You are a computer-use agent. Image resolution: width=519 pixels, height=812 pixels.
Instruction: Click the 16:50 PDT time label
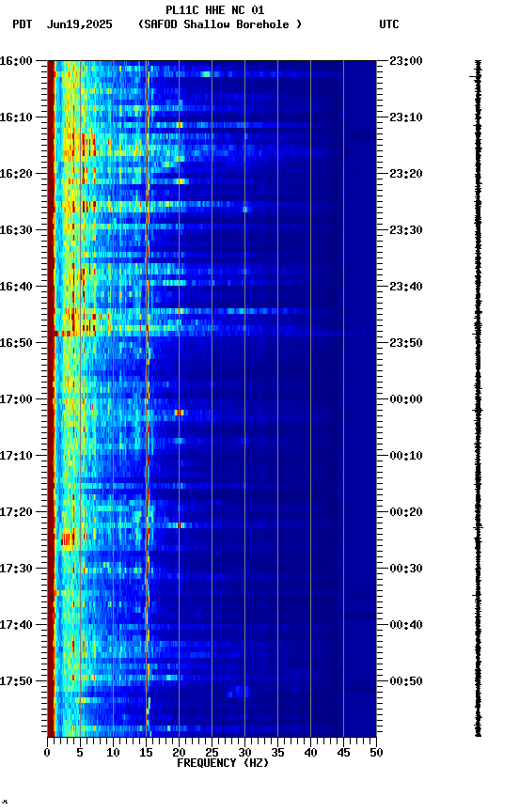click(x=16, y=343)
